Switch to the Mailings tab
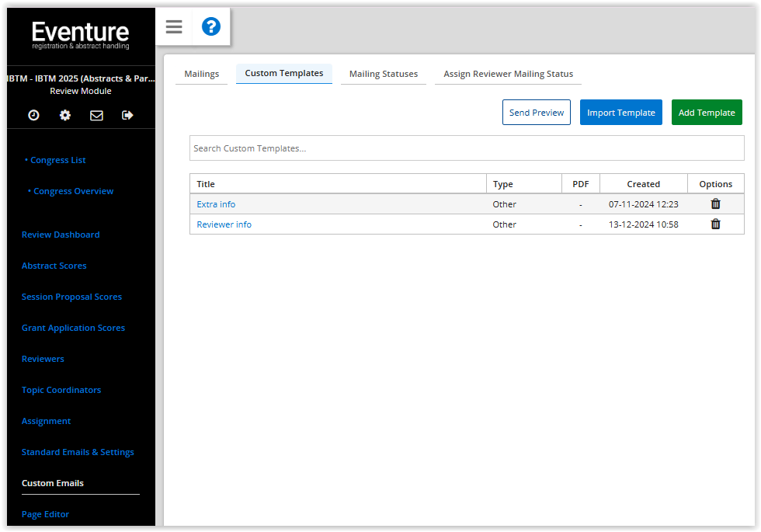 [x=201, y=73]
